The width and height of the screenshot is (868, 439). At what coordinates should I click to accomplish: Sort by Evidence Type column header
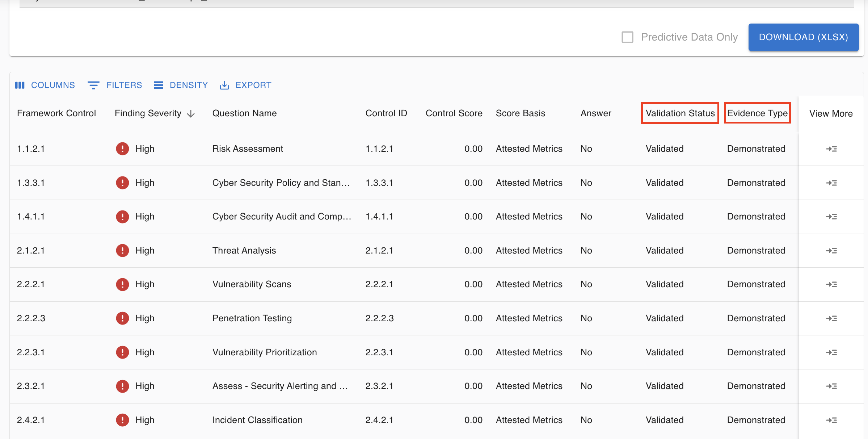[x=757, y=113]
